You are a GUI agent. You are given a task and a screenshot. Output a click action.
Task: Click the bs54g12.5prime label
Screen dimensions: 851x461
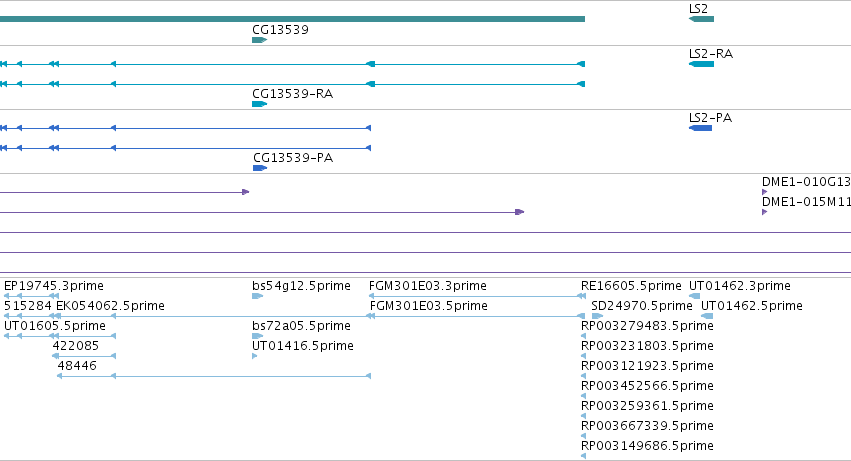click(x=301, y=286)
